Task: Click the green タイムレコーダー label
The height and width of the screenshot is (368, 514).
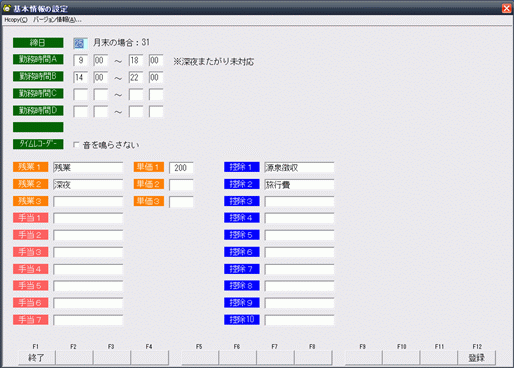Action: pos(38,144)
